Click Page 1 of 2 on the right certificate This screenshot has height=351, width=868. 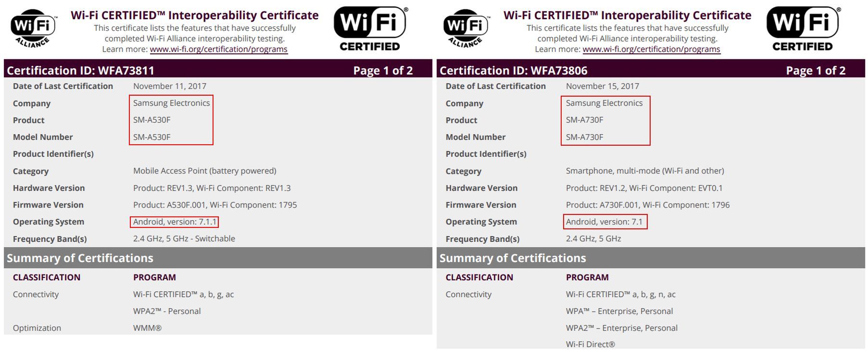(816, 71)
